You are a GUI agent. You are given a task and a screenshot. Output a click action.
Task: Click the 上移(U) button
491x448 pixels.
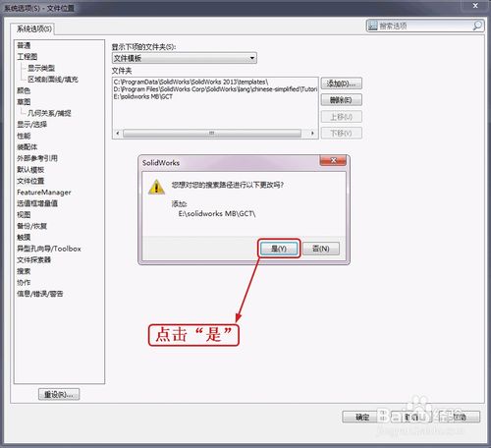(x=341, y=117)
